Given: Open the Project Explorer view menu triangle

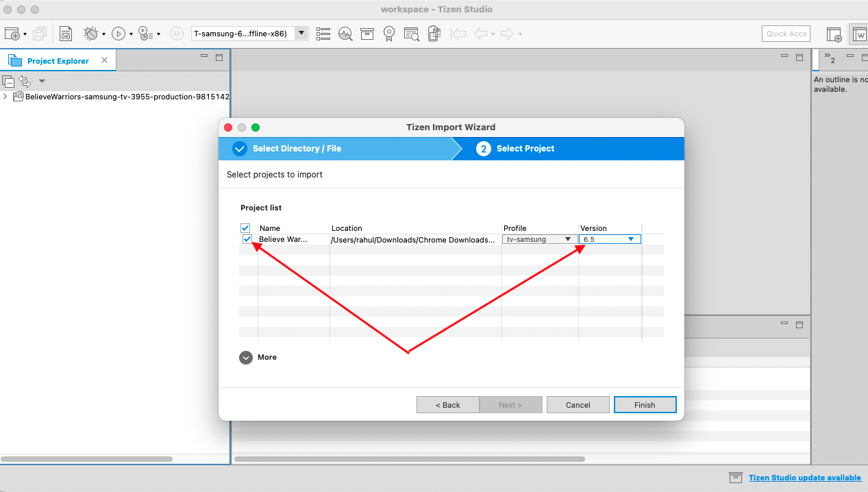Looking at the screenshot, I should point(42,81).
